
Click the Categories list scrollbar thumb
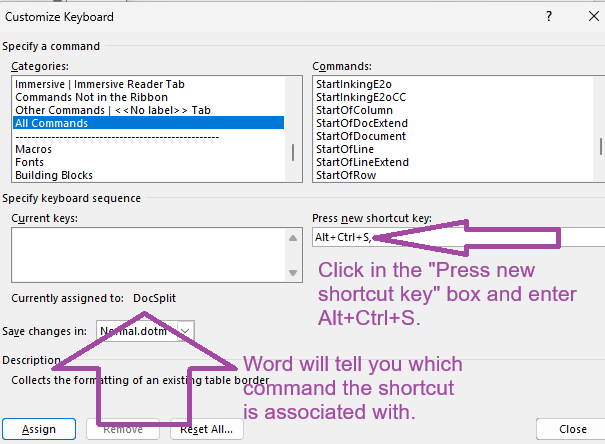pyautogui.click(x=293, y=152)
